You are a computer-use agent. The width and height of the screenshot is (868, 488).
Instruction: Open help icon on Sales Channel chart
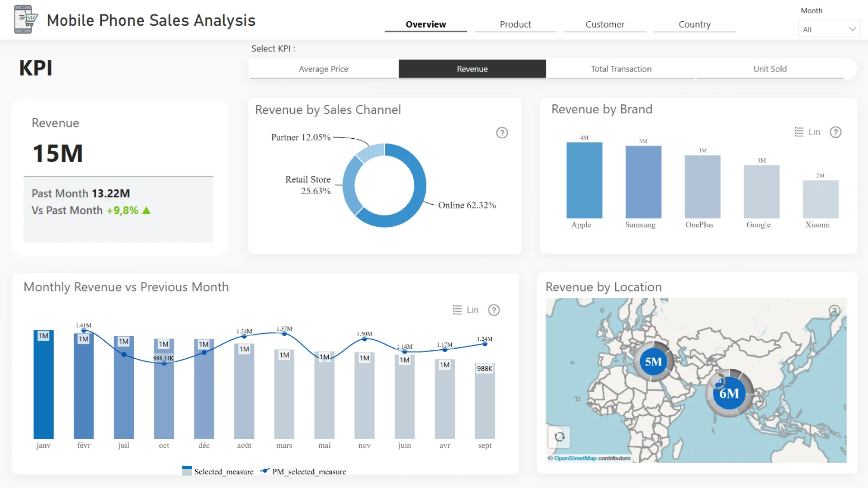tap(502, 133)
